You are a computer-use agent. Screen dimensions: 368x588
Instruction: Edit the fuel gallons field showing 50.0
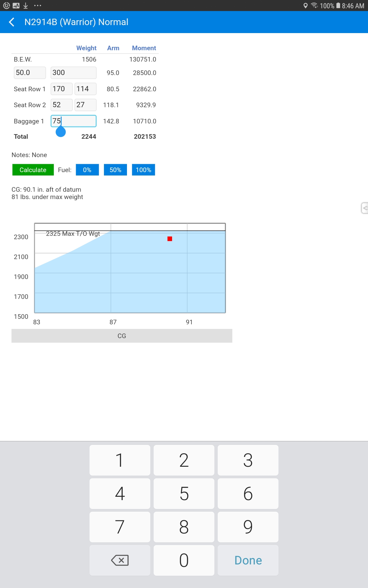[30, 73]
